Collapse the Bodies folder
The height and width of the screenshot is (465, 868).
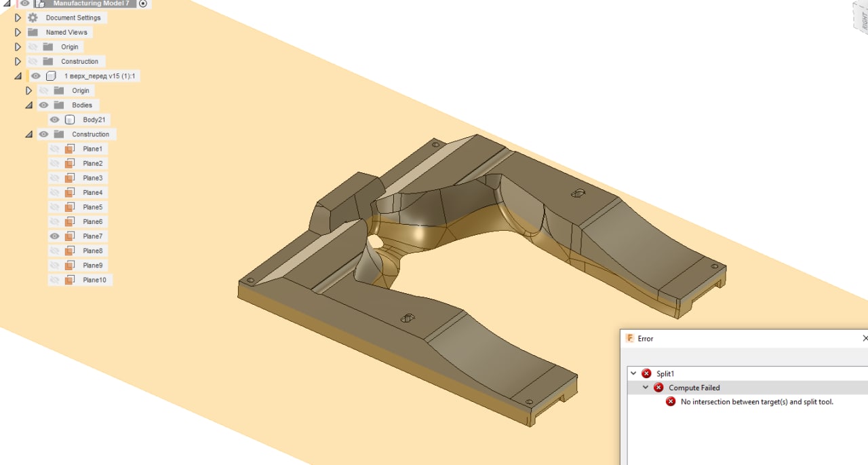point(29,105)
